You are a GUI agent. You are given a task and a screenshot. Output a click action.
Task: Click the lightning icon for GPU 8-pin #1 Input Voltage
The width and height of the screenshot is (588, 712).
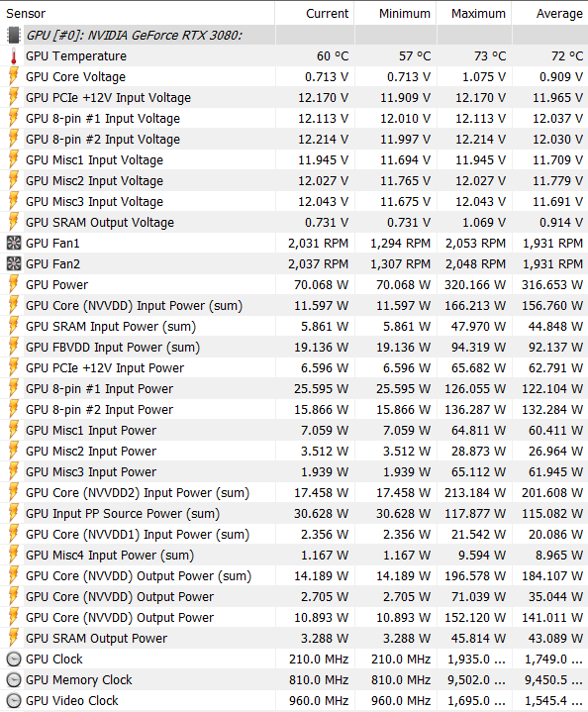tap(14, 119)
